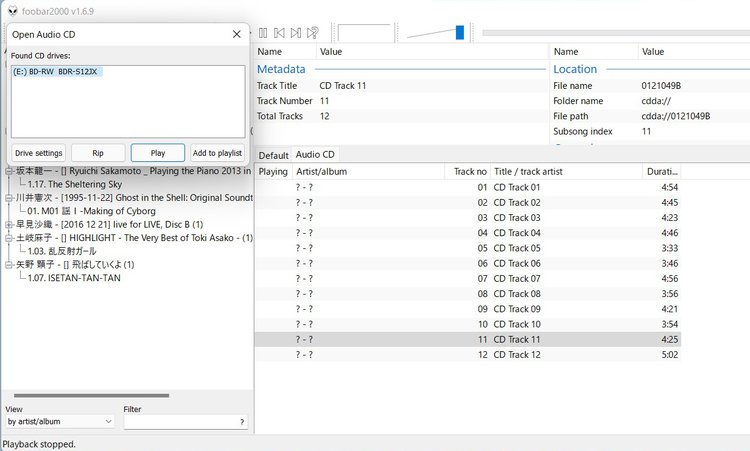Collapse the Ghost in the Shell album node

tap(8, 198)
